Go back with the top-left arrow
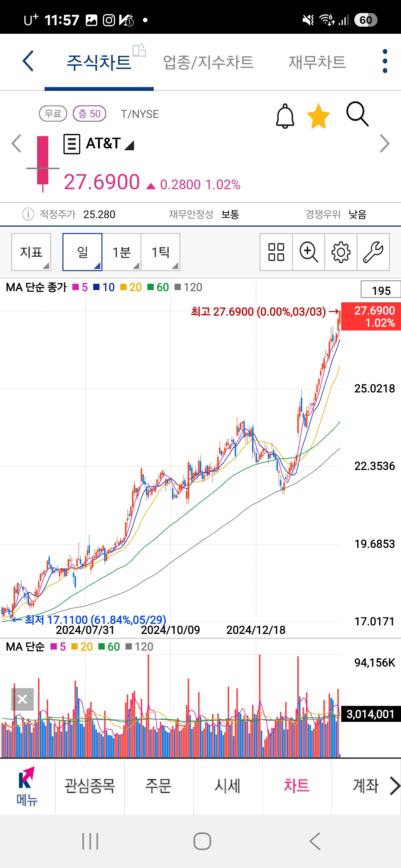The height and width of the screenshot is (868, 401). click(28, 61)
